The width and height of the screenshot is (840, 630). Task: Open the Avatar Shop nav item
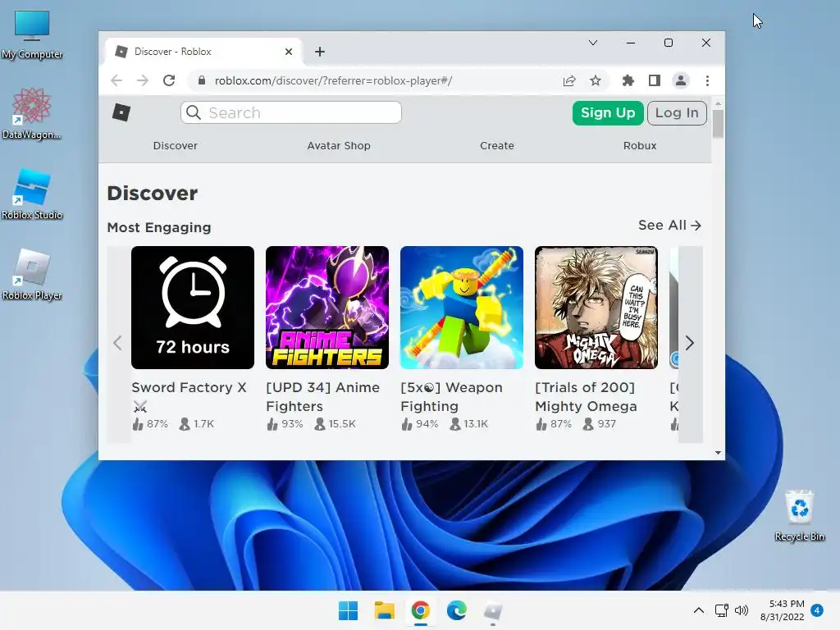click(x=339, y=146)
